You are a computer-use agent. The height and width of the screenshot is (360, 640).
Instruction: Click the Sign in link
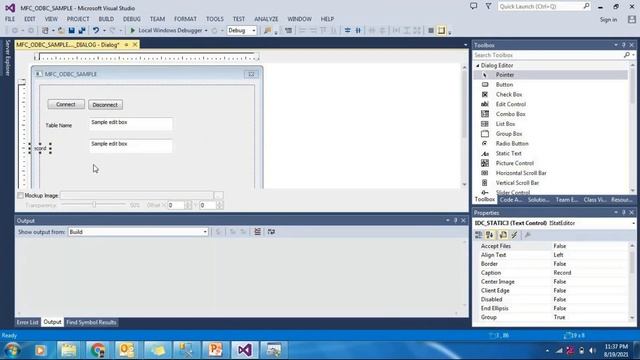608,20
